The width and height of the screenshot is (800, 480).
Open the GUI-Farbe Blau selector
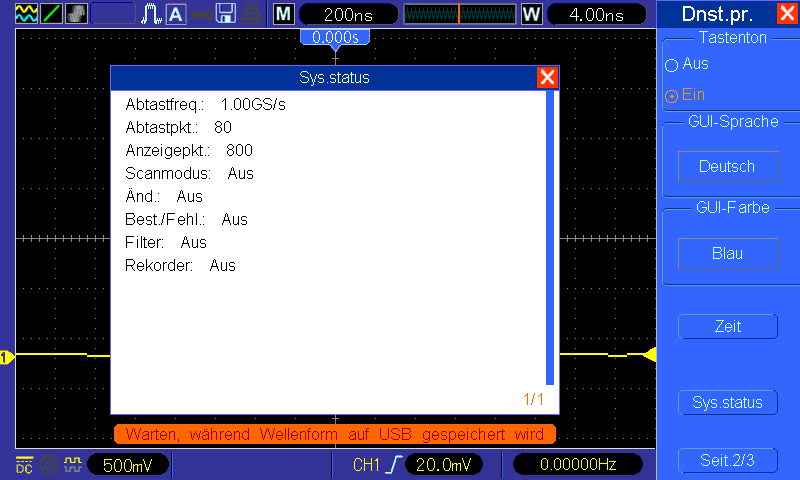tap(728, 254)
